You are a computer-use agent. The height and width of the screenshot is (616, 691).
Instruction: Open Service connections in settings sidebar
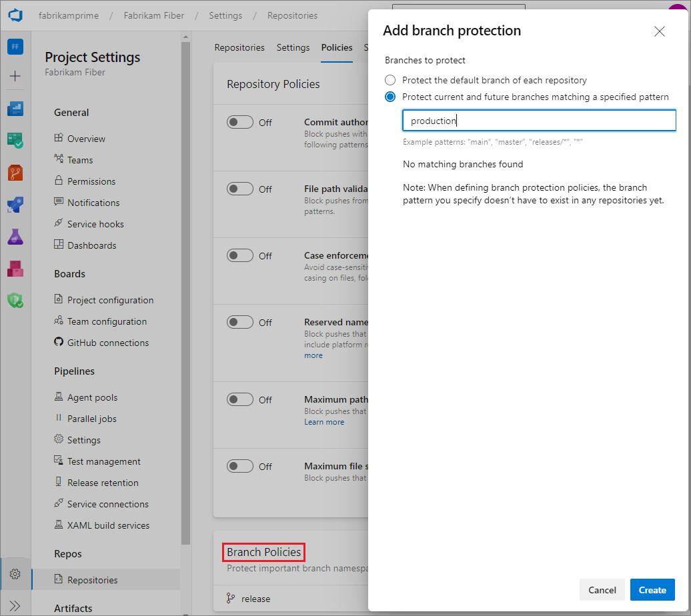(x=107, y=504)
